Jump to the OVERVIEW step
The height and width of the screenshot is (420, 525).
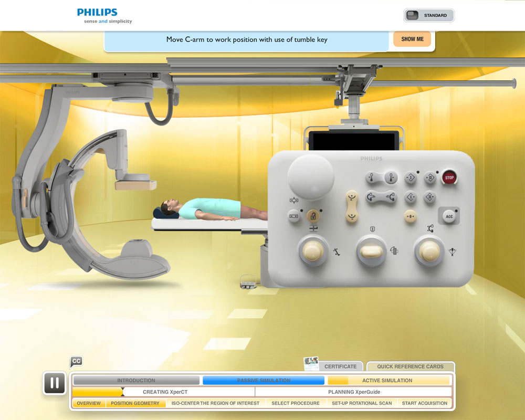[89, 403]
